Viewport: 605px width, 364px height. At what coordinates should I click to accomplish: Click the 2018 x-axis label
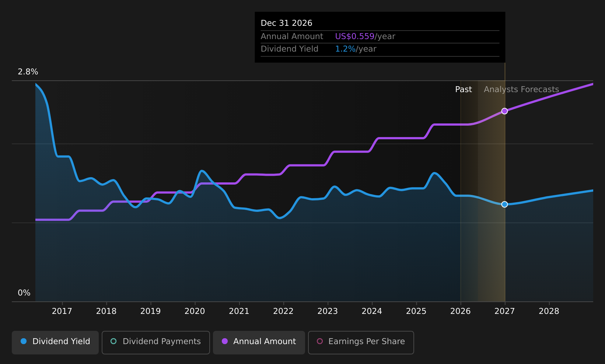pyautogui.click(x=106, y=311)
